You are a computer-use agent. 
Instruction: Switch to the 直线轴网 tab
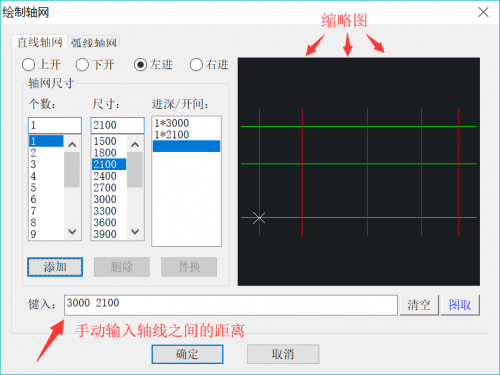point(39,42)
